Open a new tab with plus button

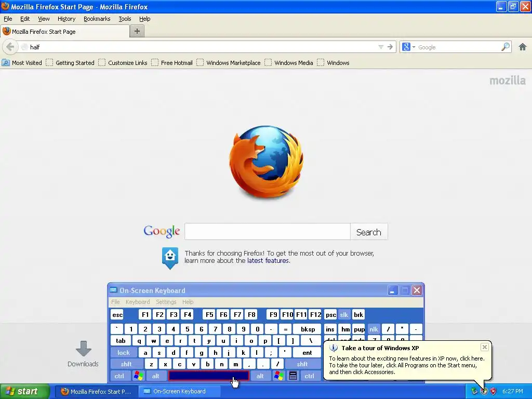[x=137, y=31]
